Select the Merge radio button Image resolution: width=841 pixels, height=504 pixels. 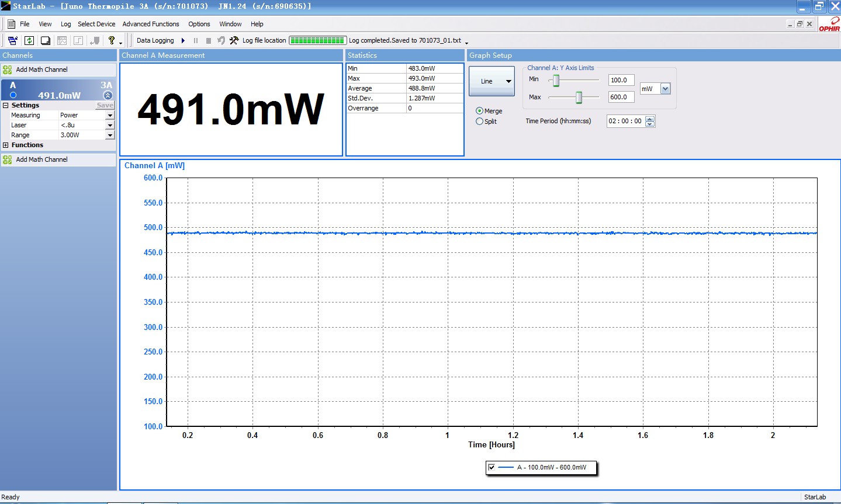point(480,111)
